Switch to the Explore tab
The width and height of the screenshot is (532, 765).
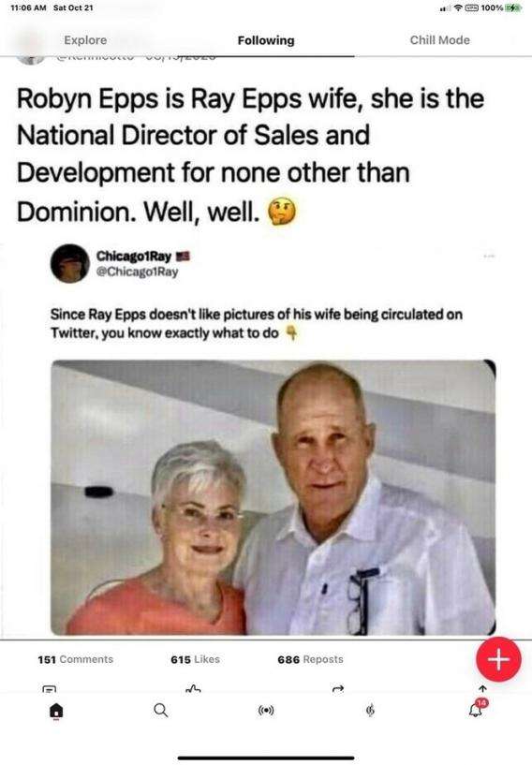coord(85,40)
